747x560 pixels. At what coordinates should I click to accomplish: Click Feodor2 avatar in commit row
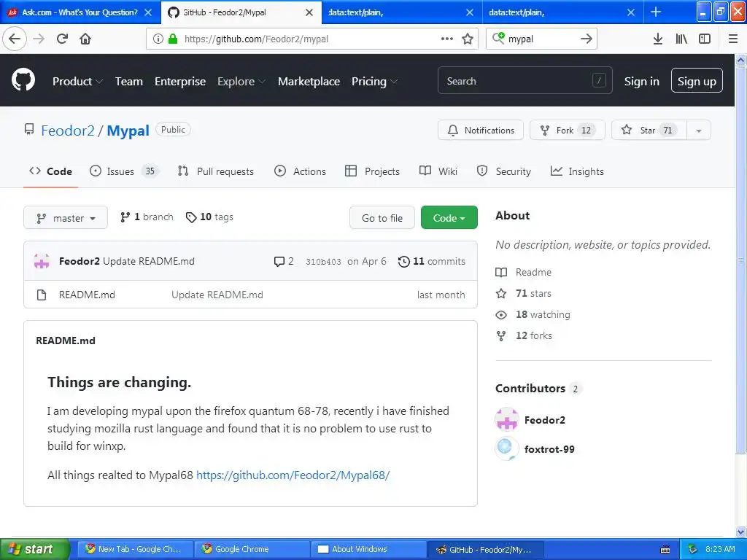pos(42,261)
